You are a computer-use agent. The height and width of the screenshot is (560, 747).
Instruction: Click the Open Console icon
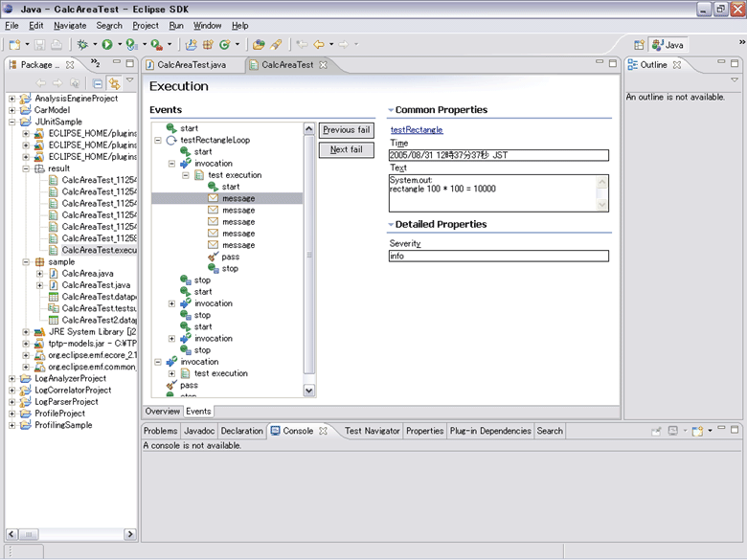click(697, 431)
